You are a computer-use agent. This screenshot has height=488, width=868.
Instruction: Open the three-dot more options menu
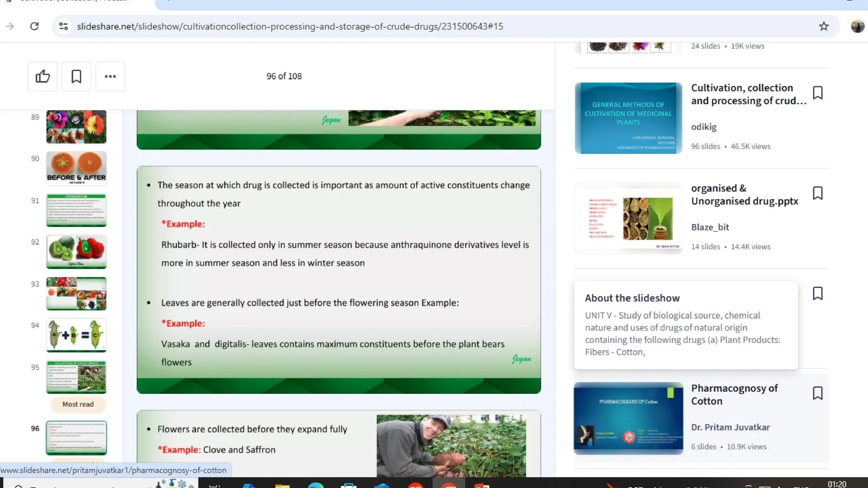pos(110,76)
